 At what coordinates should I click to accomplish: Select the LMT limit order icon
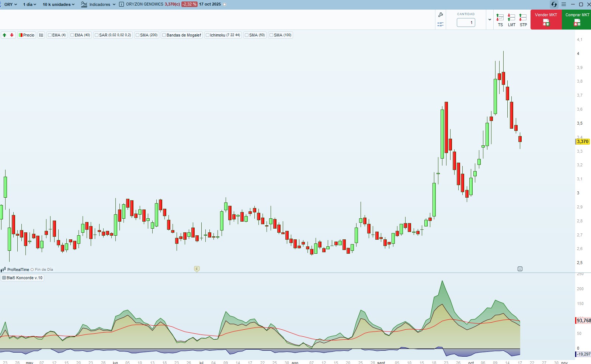[511, 17]
